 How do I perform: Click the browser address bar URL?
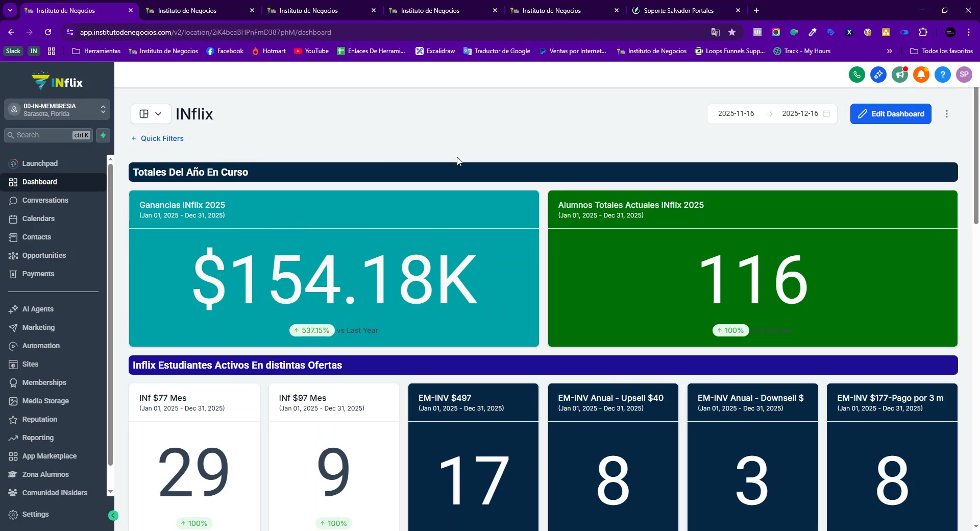(x=206, y=32)
